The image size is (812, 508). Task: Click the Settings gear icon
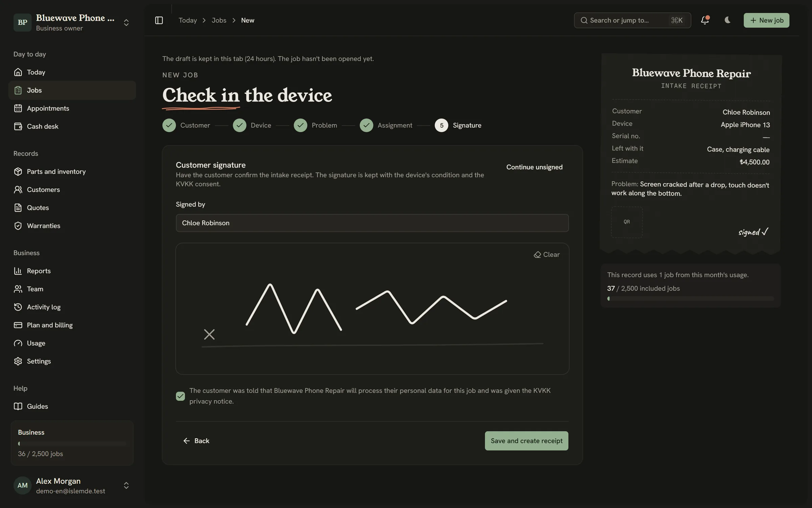18,361
